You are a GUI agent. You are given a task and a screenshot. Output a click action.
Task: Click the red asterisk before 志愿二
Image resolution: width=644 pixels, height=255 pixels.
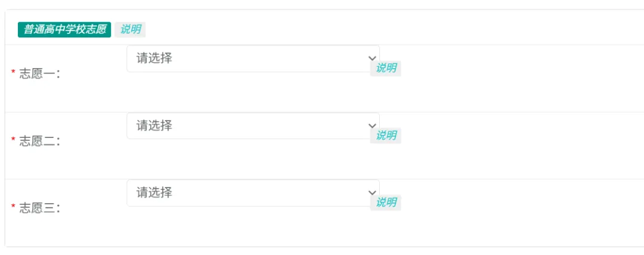pyautogui.click(x=13, y=140)
